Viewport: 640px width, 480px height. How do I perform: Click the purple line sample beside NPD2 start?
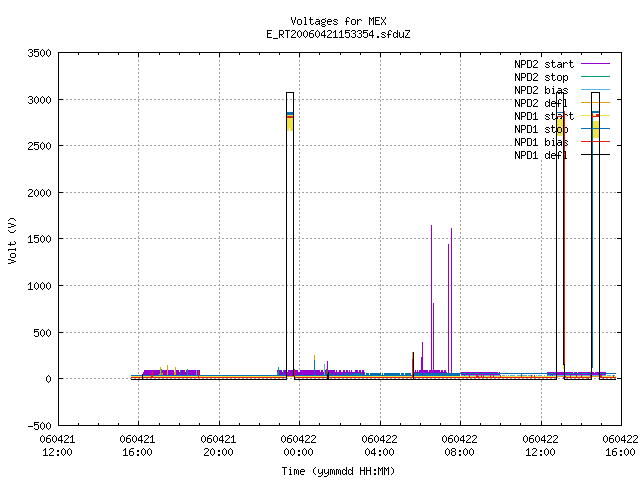[x=596, y=64]
